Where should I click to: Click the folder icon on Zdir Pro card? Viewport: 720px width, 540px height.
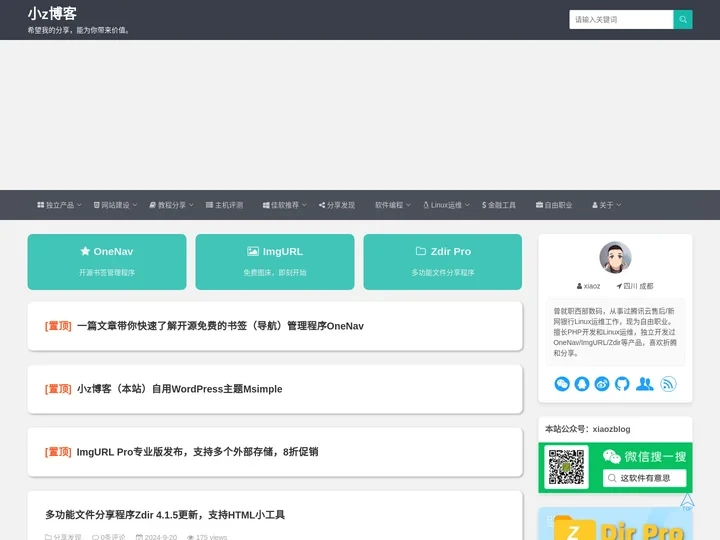[421, 251]
